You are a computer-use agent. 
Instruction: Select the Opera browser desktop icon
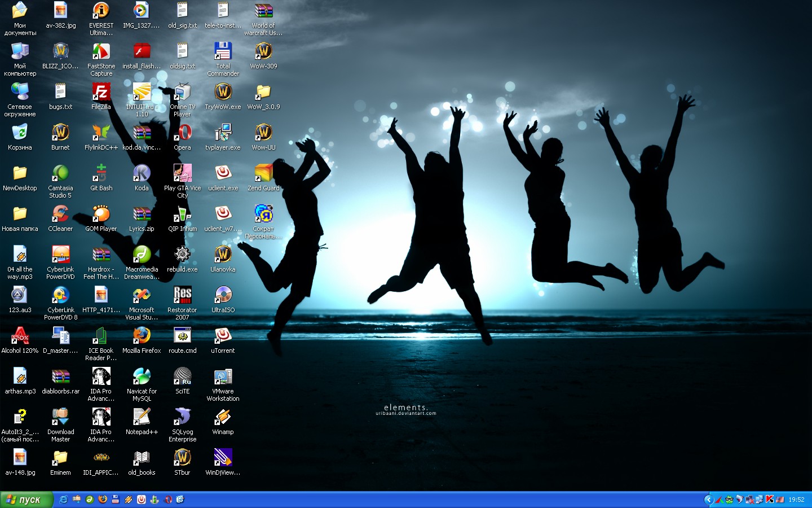(x=182, y=133)
